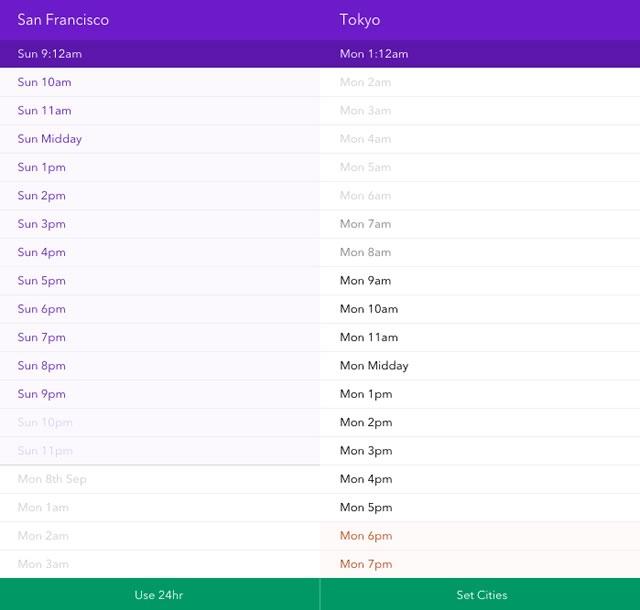Screen dimensions: 640x610
Task: Click the Mon 8th Sep date row
Action: 160,479
